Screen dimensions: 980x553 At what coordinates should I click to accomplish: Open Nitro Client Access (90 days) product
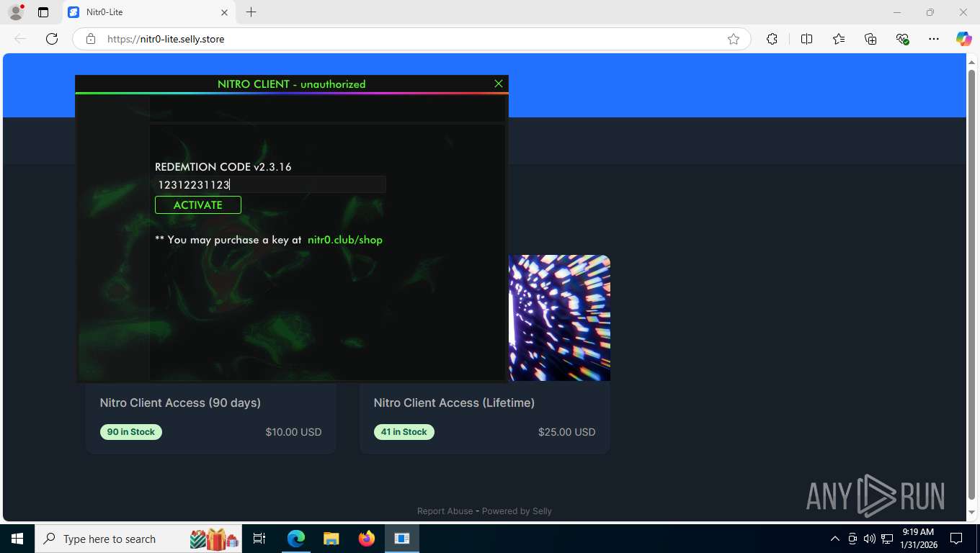pyautogui.click(x=180, y=403)
